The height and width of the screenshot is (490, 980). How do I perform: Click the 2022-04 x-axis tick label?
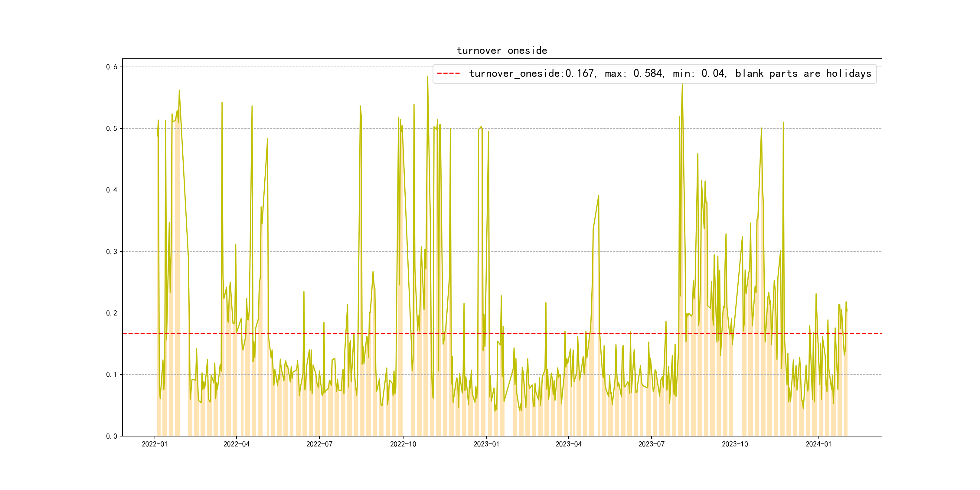[236, 444]
